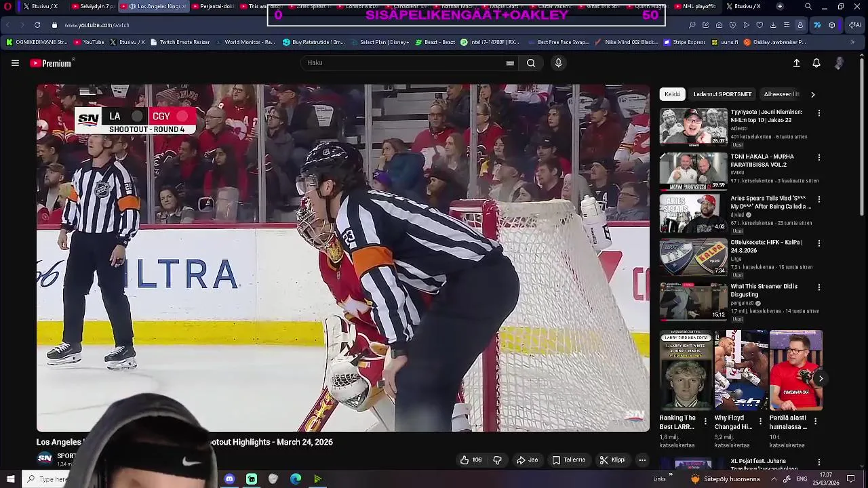Open options for What This Streamer video
This screenshot has height=488, width=868.
818,287
